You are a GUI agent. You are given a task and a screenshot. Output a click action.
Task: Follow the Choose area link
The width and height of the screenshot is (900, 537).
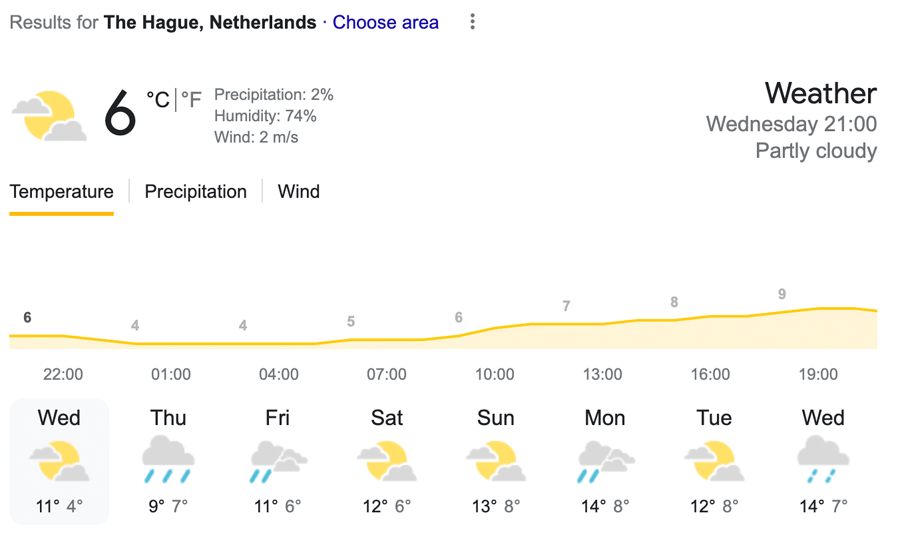click(x=386, y=22)
